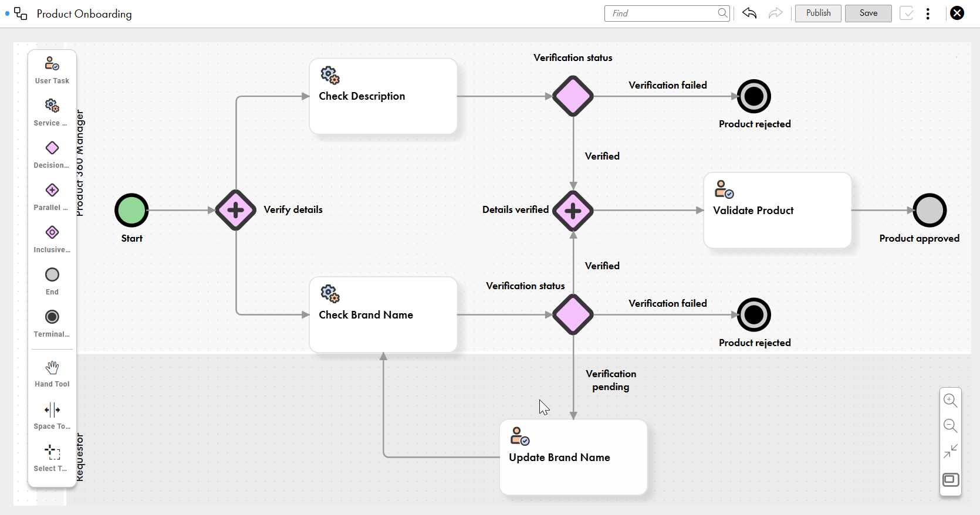Click the shrink arrows icon

point(951,451)
